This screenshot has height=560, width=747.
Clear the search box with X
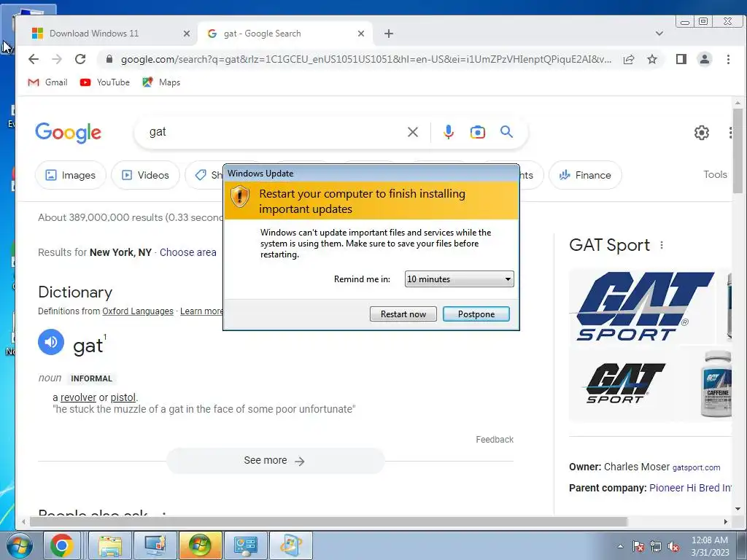click(x=413, y=132)
